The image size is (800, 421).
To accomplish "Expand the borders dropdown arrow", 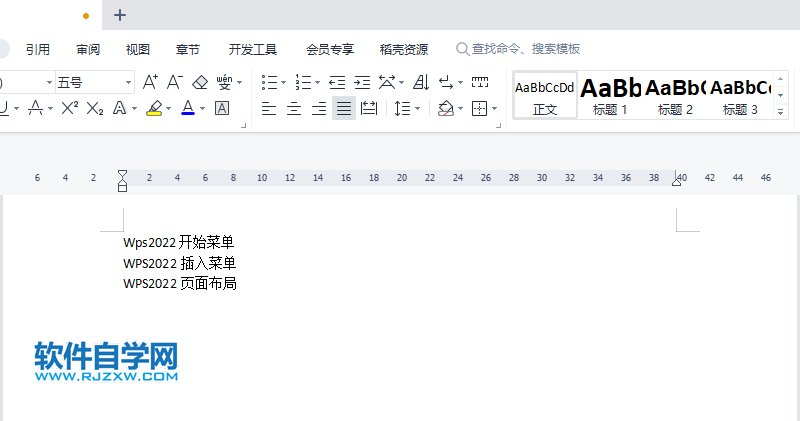I will (x=494, y=109).
